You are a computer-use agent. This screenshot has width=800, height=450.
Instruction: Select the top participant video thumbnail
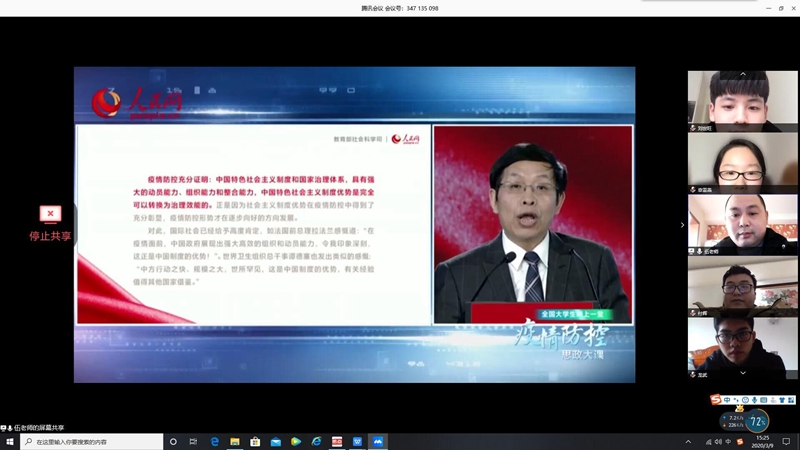coord(742,102)
